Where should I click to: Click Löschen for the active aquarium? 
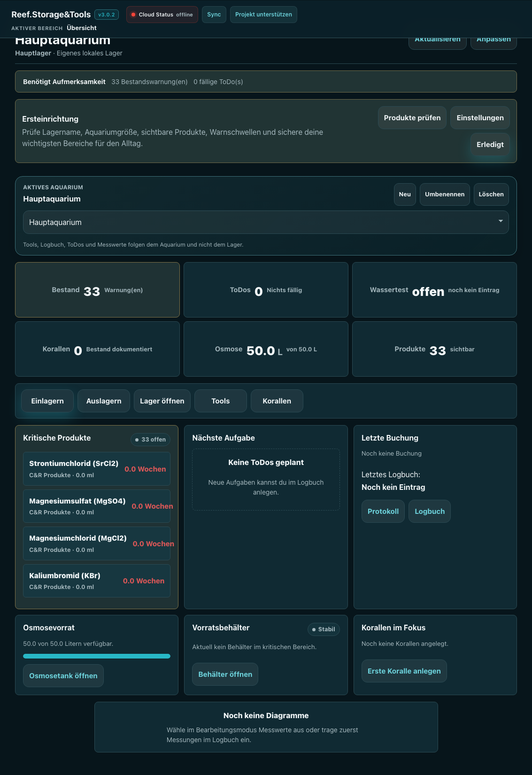point(491,194)
